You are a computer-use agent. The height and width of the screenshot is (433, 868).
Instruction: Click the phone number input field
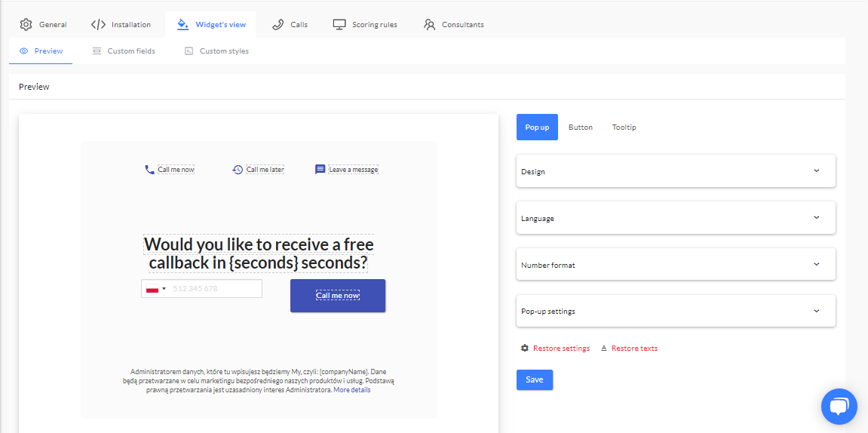[x=215, y=289]
